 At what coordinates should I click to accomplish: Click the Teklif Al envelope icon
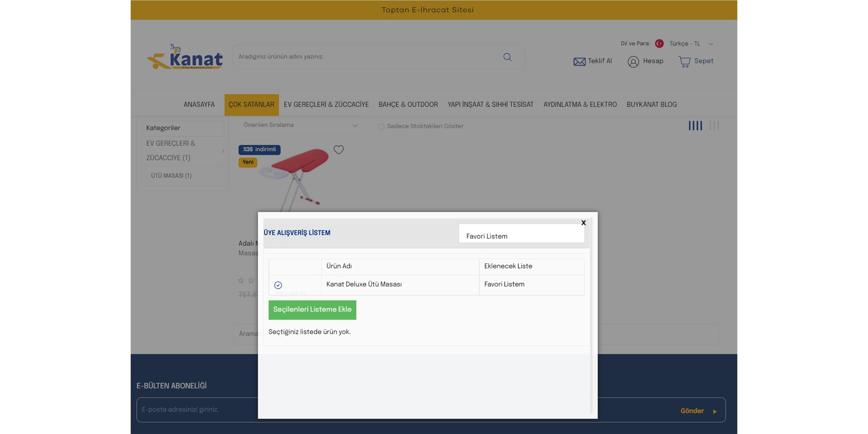pos(579,62)
